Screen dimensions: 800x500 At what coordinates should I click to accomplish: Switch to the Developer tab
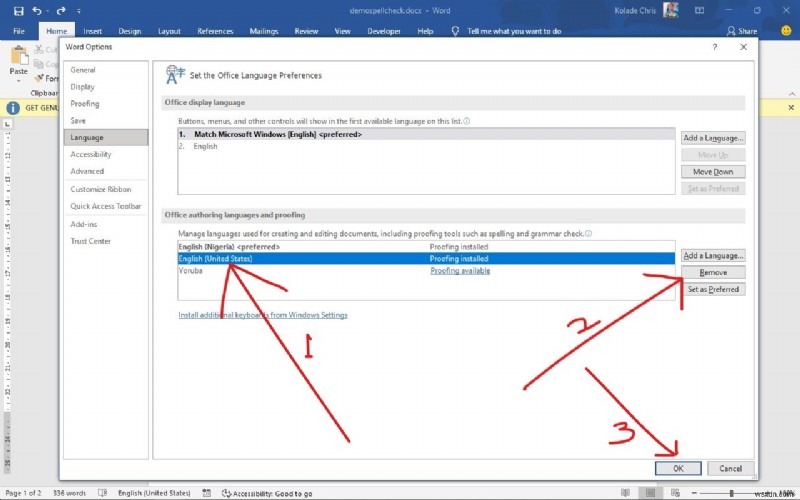[x=384, y=31]
